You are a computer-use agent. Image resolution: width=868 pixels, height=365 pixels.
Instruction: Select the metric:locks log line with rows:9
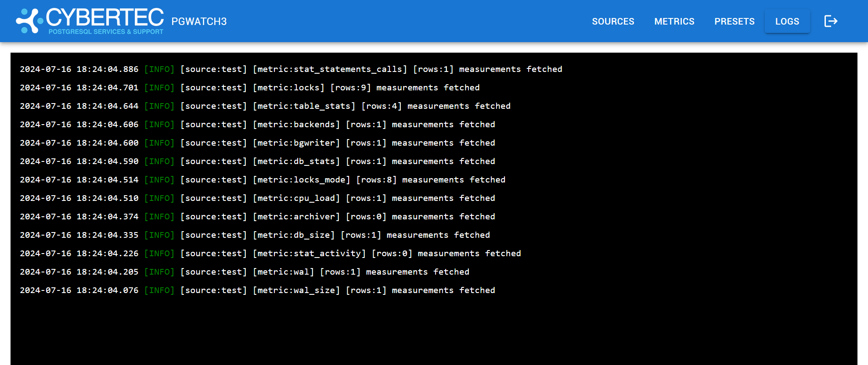coord(249,88)
